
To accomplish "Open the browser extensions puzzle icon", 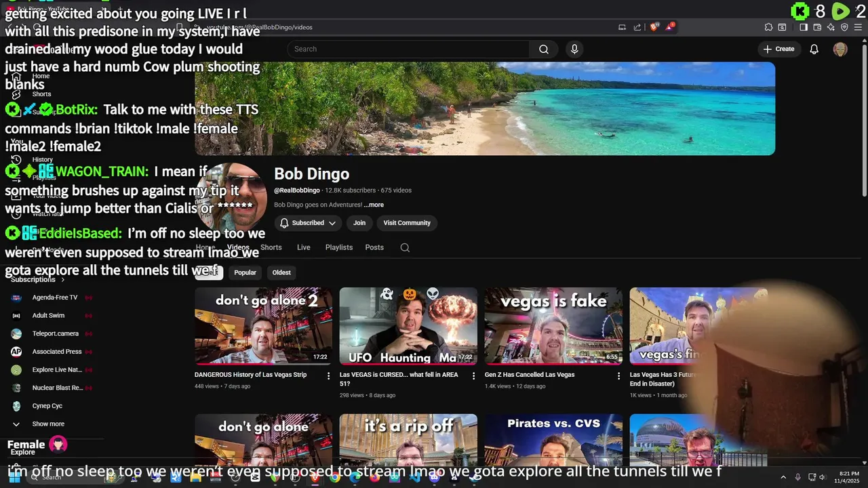I will (x=768, y=27).
